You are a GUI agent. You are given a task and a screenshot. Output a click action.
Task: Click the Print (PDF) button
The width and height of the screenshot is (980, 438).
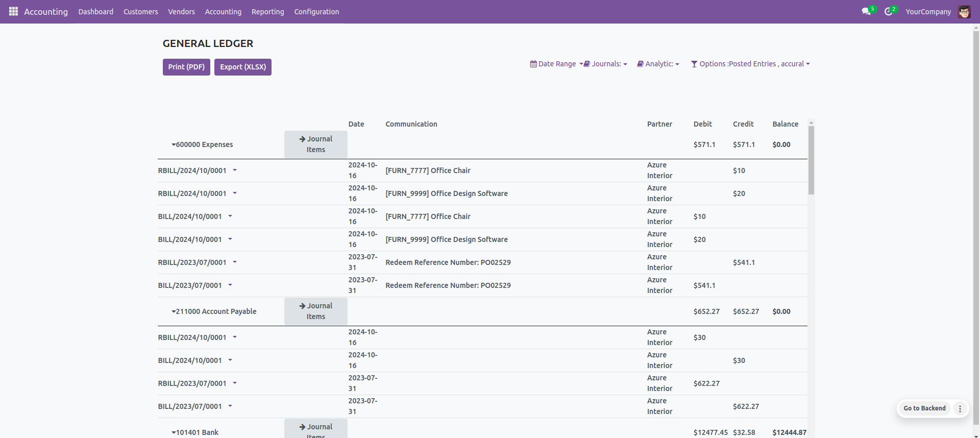tap(186, 67)
